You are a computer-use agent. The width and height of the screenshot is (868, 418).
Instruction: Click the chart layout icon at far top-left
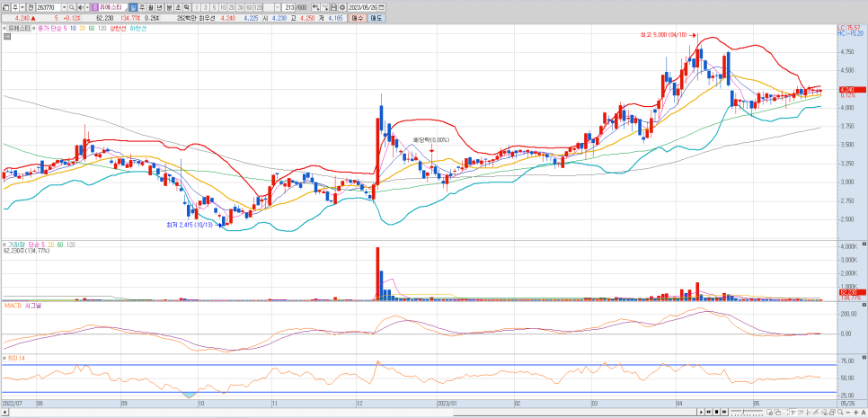point(5,7)
